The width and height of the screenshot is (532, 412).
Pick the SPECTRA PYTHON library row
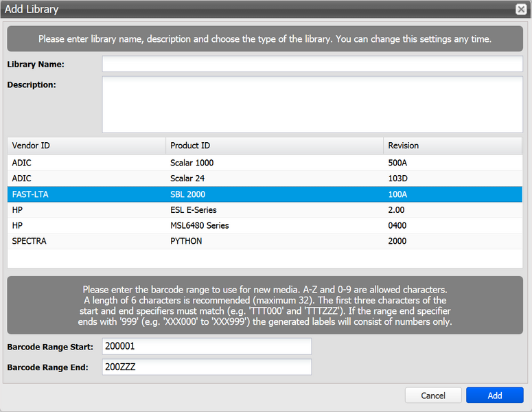(x=265, y=241)
